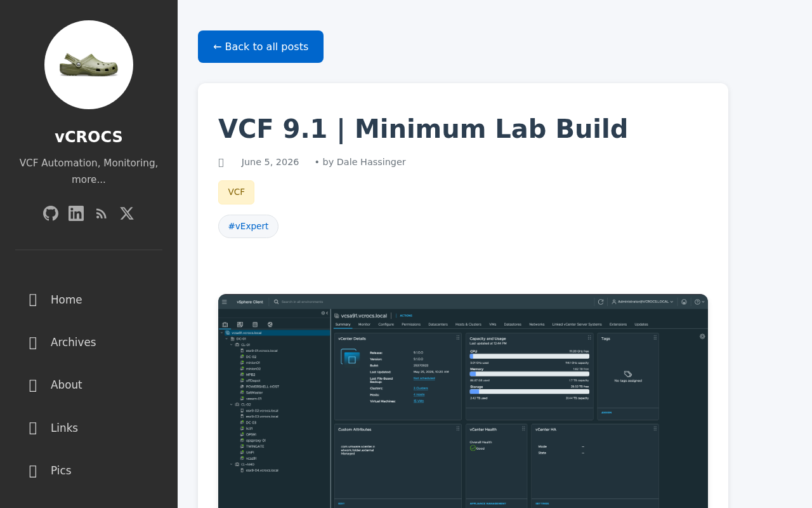This screenshot has width=812, height=508.
Task: Open the LinkedIn profile icon
Action: (x=76, y=213)
